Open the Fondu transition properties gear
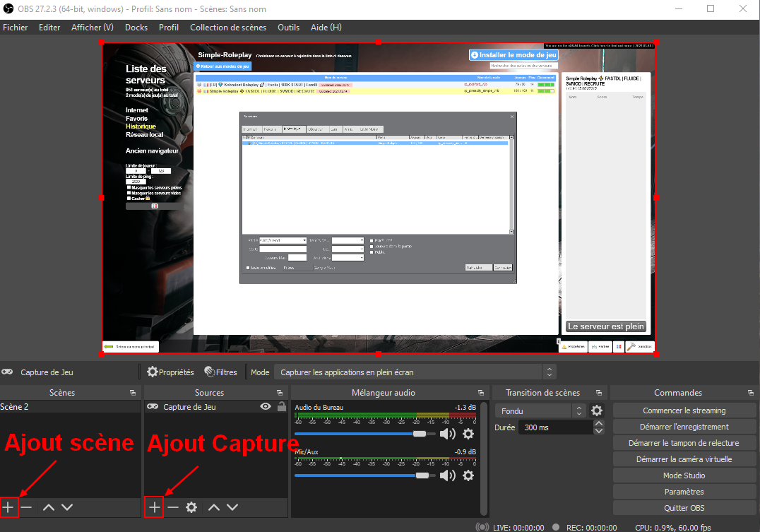The width and height of the screenshot is (760, 532). 597,410
